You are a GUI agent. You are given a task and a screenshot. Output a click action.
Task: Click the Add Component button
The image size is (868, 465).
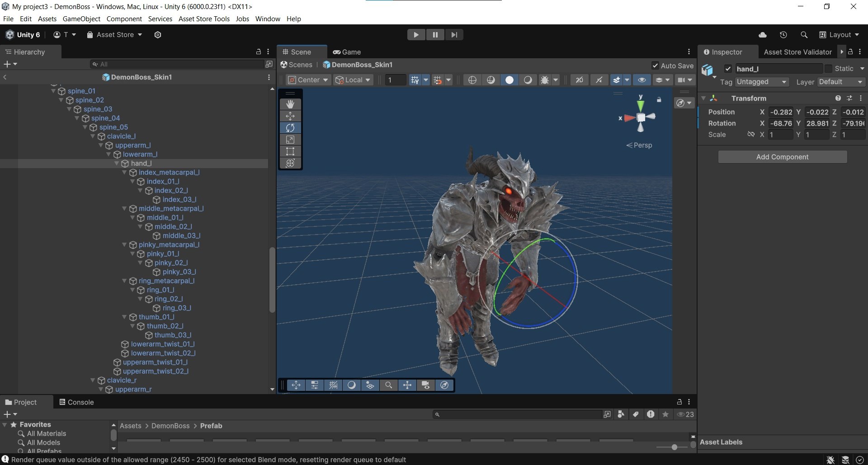point(783,157)
